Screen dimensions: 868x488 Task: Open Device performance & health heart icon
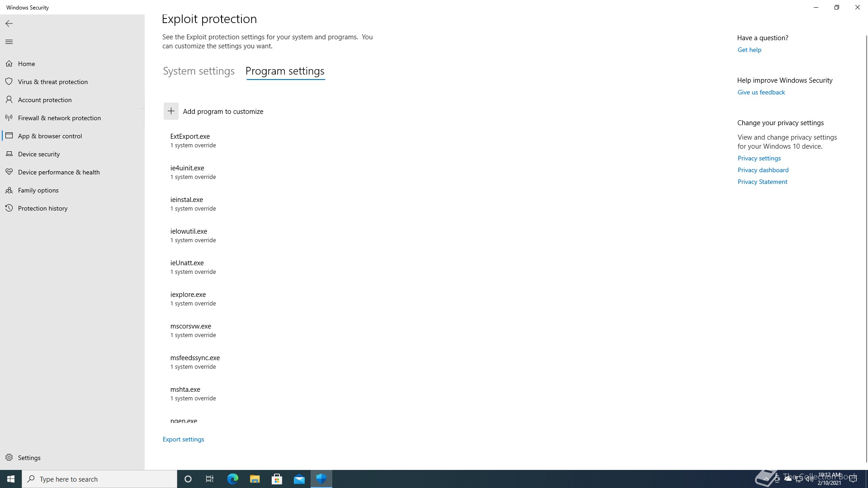(9, 172)
